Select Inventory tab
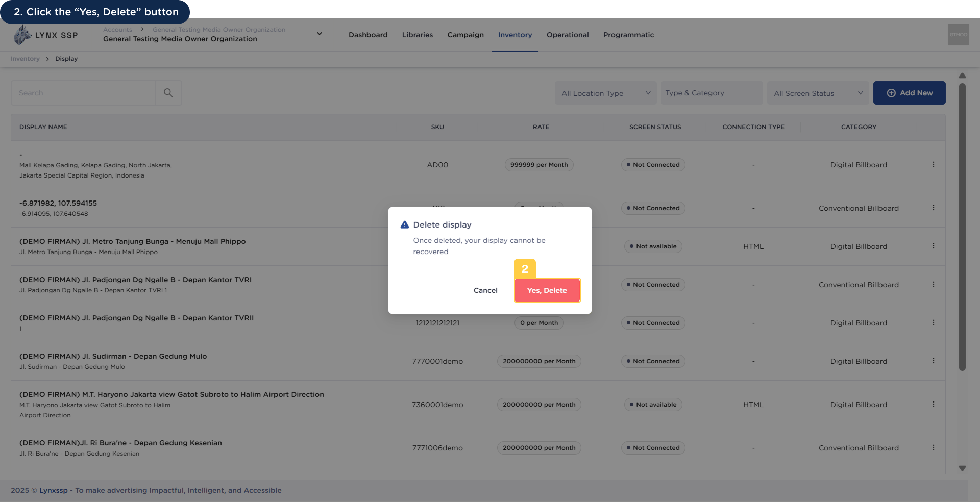This screenshot has width=980, height=502. tap(515, 35)
